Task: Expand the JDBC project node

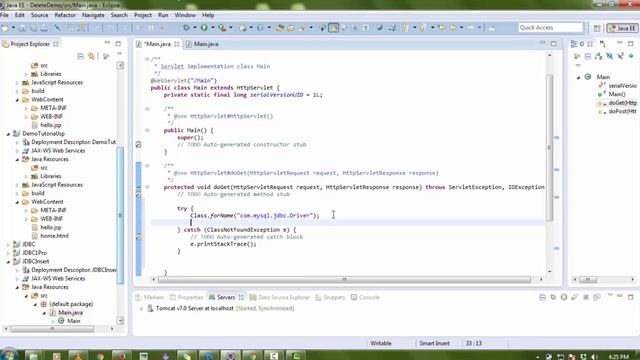Action: point(8,244)
